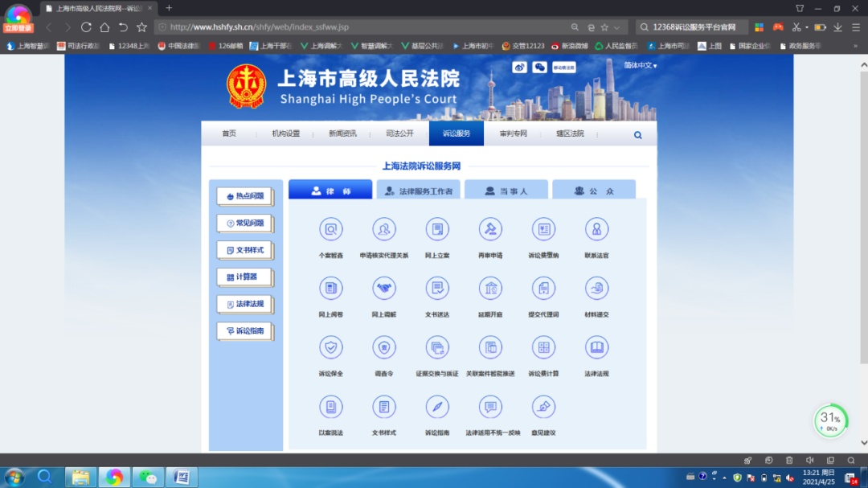Expand the 简体中文 language dropdown
This screenshot has height=488, width=868.
(641, 65)
